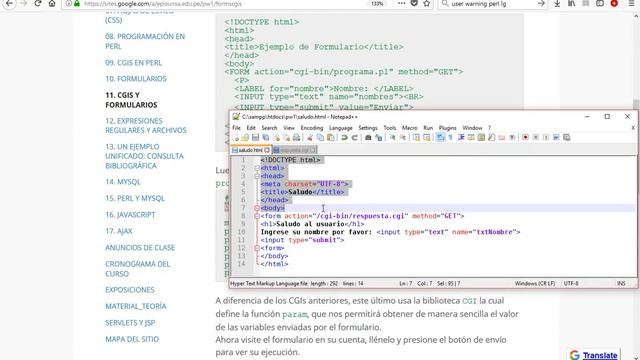Open the Language menu in Notepad++
Viewport: 640px width, 360px height.
tap(341, 128)
